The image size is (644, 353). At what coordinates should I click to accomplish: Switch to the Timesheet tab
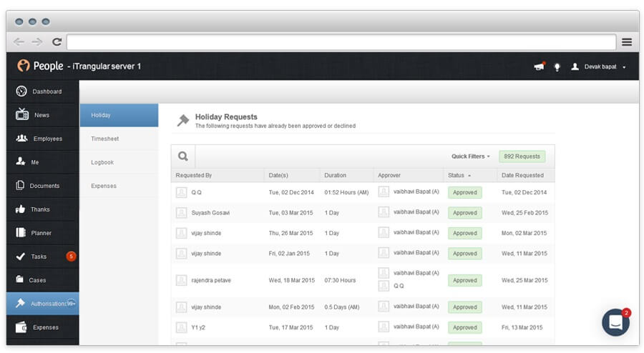pos(104,139)
